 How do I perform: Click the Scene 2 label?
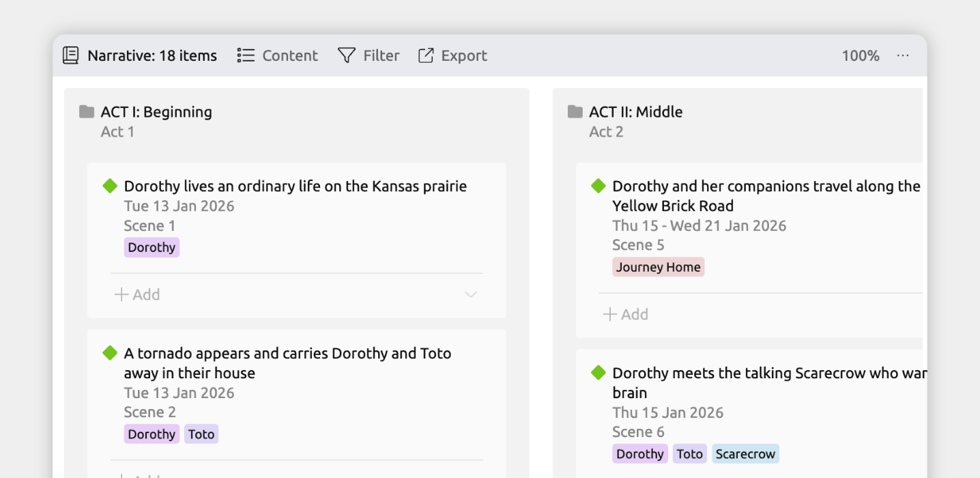[x=150, y=412]
